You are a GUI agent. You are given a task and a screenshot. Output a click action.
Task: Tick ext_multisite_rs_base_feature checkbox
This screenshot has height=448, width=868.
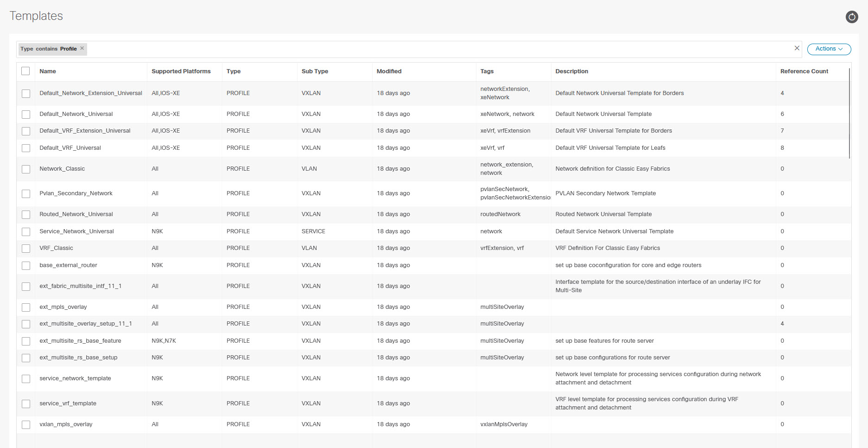click(x=26, y=341)
